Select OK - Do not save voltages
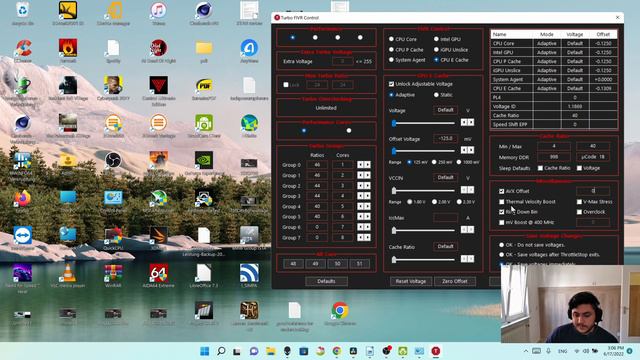Image resolution: width=640 pixels, height=360 pixels. (x=501, y=245)
